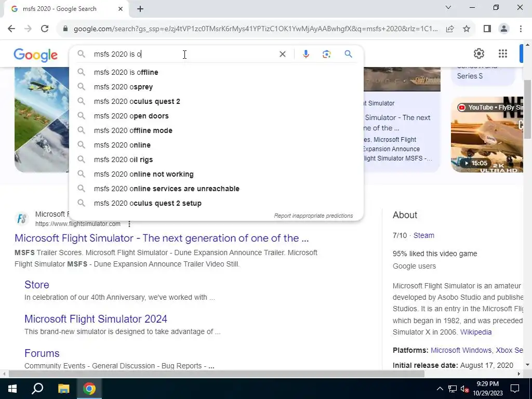This screenshot has height=399, width=532.
Task: Open the notification center icon
Action: pyautogui.click(x=515, y=389)
